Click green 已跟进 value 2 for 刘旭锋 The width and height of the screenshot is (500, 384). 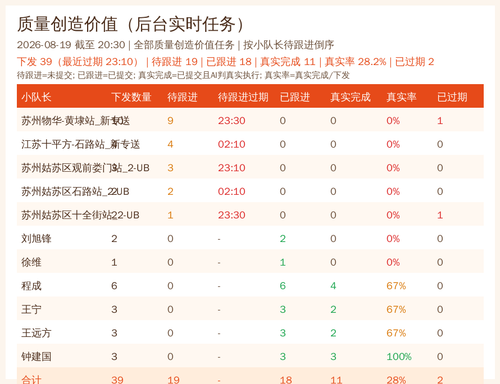click(283, 239)
